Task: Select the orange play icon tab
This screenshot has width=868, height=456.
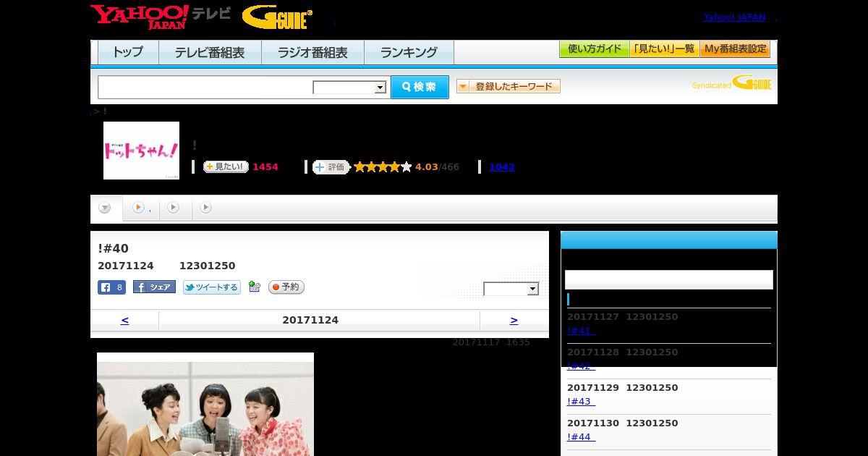Action: click(x=141, y=208)
